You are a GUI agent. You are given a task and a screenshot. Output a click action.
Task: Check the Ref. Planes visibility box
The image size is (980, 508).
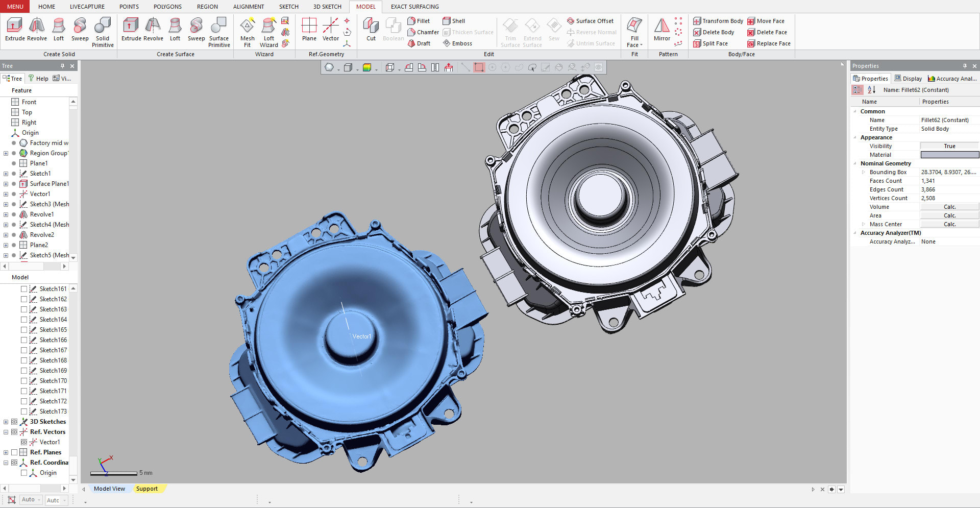(x=14, y=452)
